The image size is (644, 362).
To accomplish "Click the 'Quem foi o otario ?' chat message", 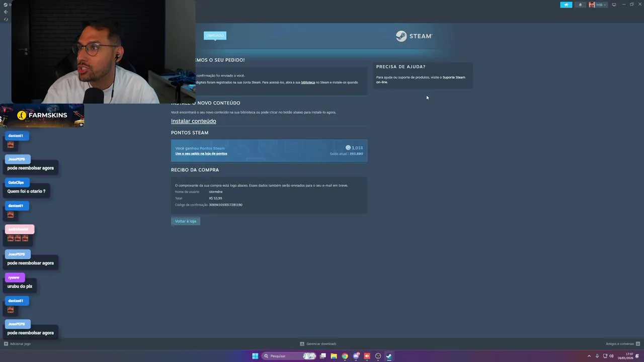I will point(26,192).
